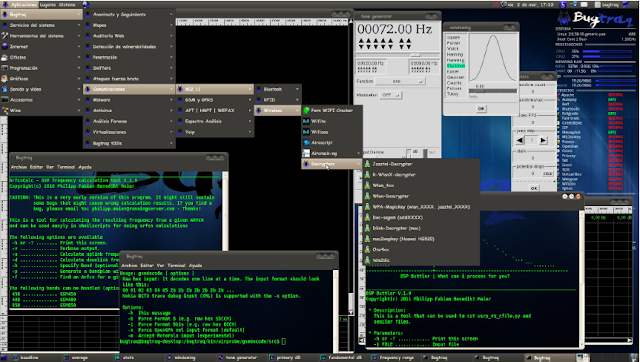Click the jump step left arrow in stats

520,140
